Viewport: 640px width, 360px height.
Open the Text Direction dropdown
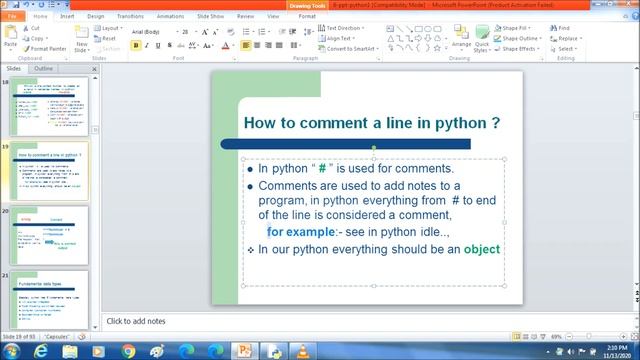[x=341, y=28]
